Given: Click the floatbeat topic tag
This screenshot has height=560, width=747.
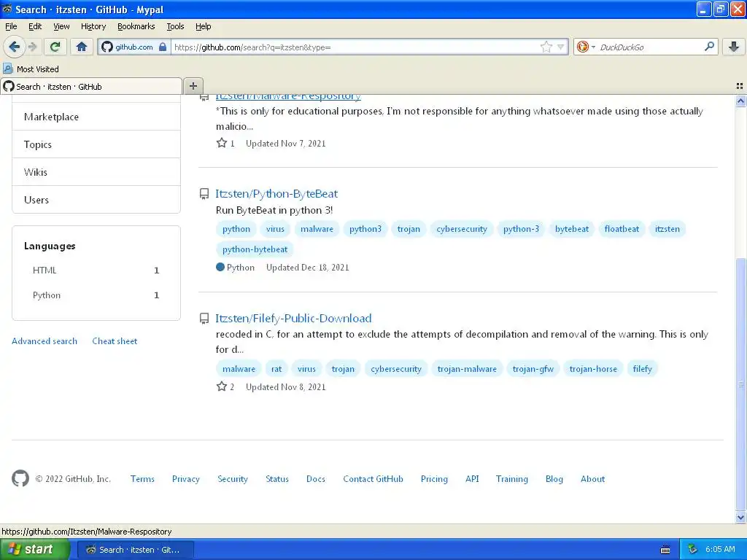Looking at the screenshot, I should pos(622,229).
